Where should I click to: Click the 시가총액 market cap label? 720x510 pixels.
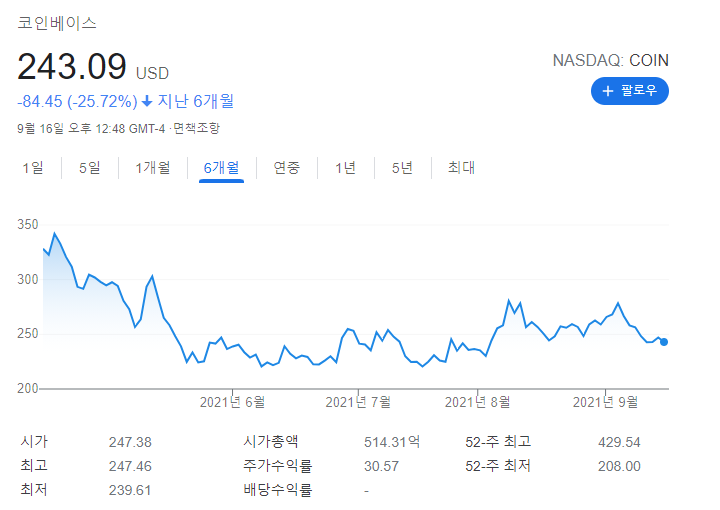(x=271, y=442)
